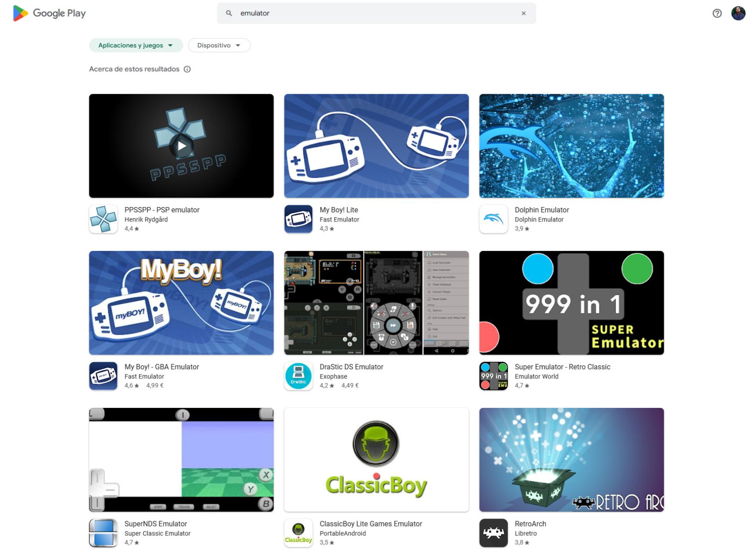Open My Boy! - GBA Emulator title

pyautogui.click(x=162, y=367)
